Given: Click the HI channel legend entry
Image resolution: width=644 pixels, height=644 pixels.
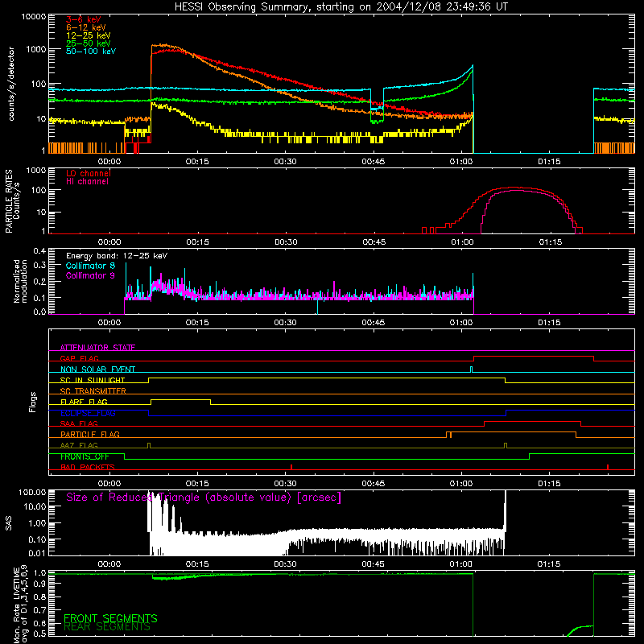Looking at the screenshot, I should pos(87,182).
